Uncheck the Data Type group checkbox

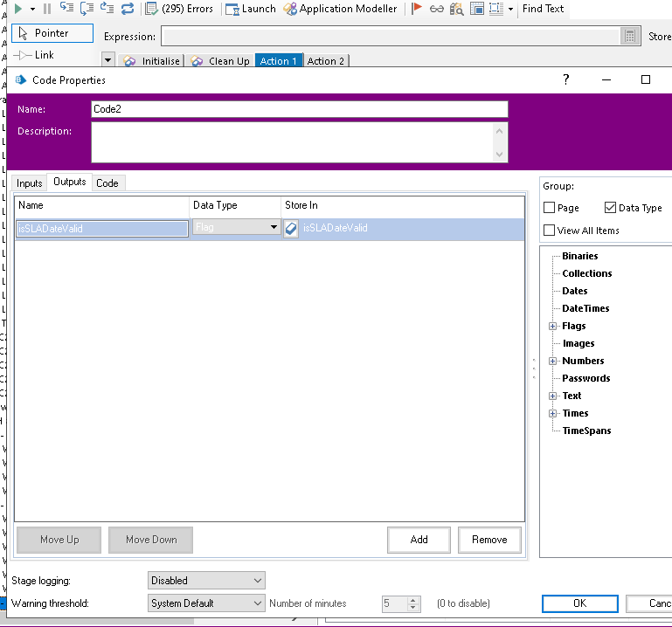611,208
